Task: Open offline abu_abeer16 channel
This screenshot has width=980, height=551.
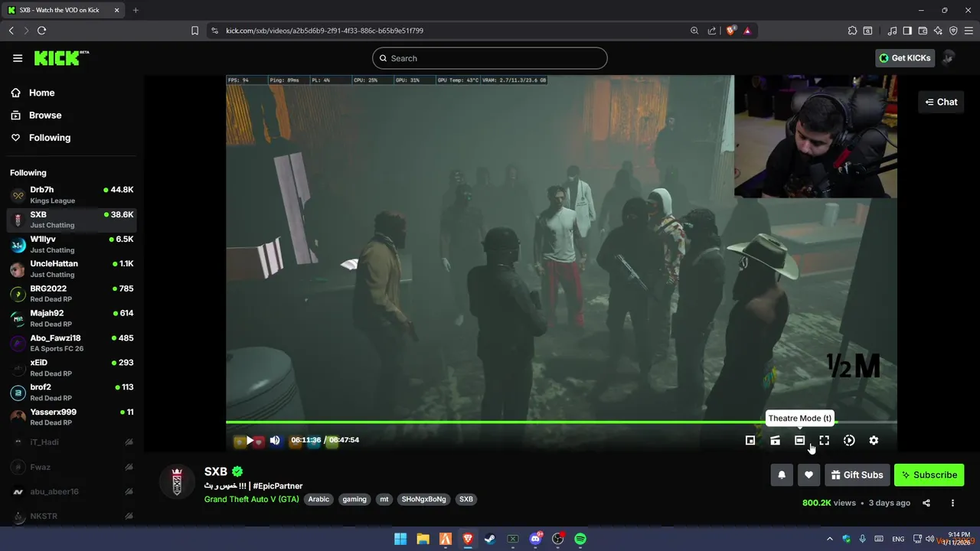Action: (72, 491)
